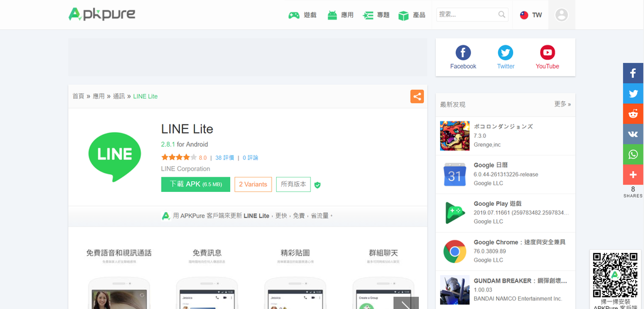Open Google Chrome app icon
The width and height of the screenshot is (644, 309).
click(x=455, y=252)
